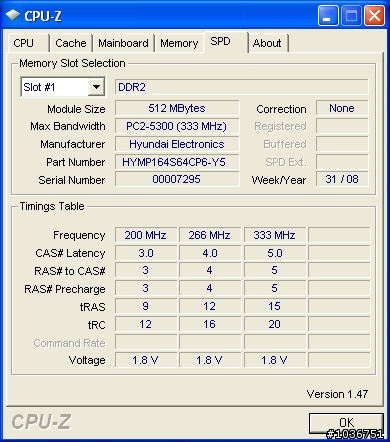
Task: Select the 512 MBytes module size value
Action: (177, 108)
